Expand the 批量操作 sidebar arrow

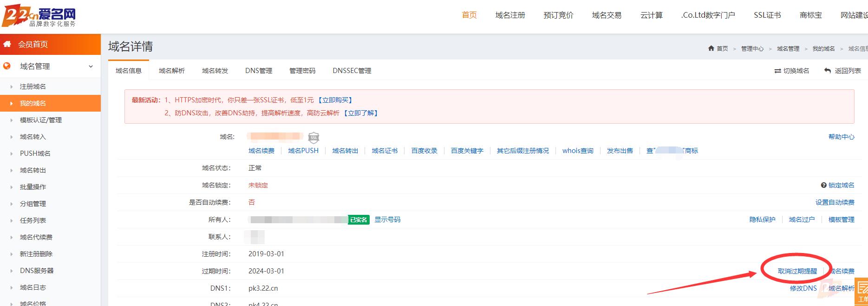12,187
